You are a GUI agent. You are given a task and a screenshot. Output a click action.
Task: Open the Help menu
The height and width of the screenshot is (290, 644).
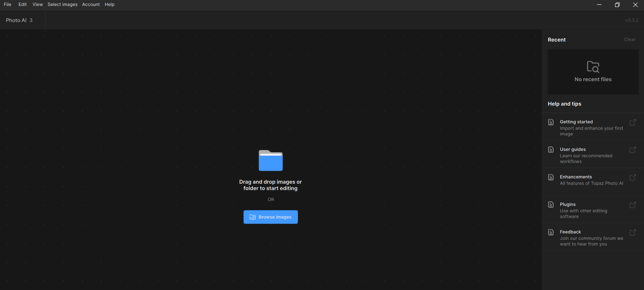(x=109, y=5)
